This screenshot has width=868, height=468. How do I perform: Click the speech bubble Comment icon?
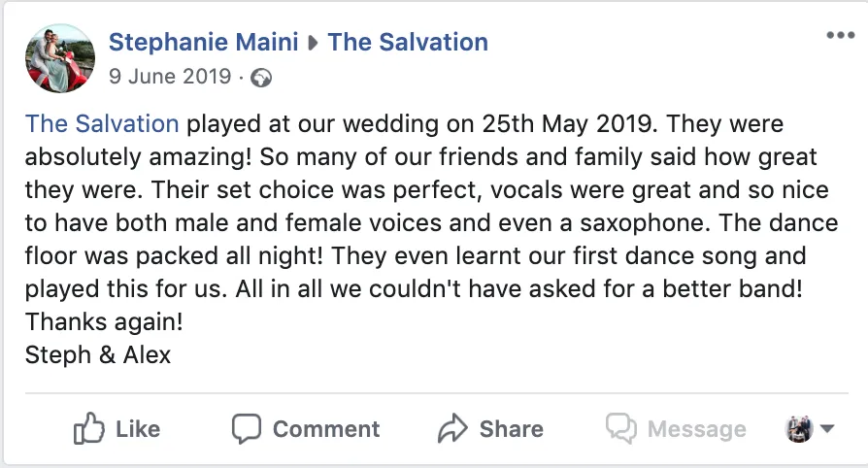click(x=247, y=428)
